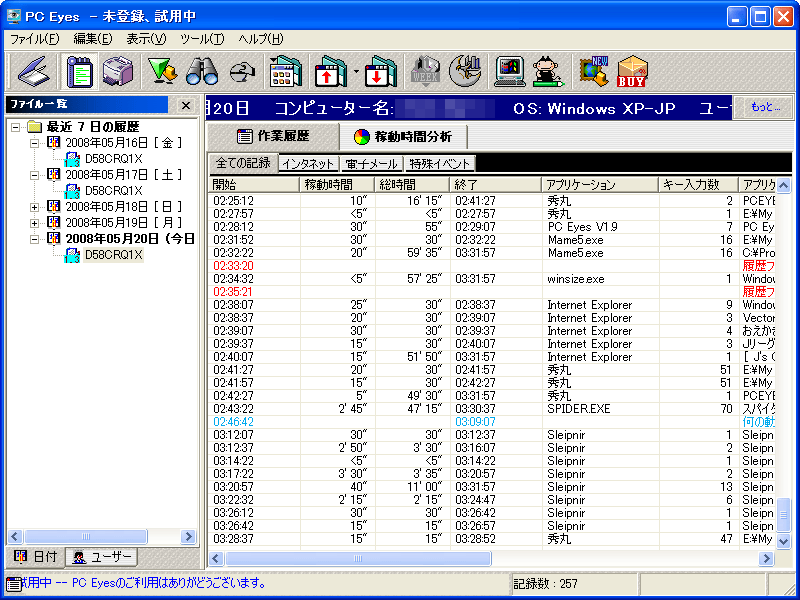Select the SPIDER.EXE record row
Viewport: 800px width, 600px height.
pyautogui.click(x=492, y=409)
